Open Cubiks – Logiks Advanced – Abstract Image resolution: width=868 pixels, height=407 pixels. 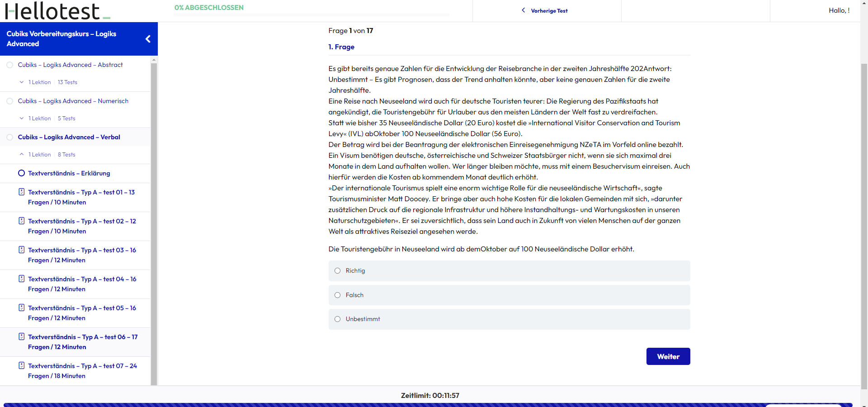(x=70, y=65)
